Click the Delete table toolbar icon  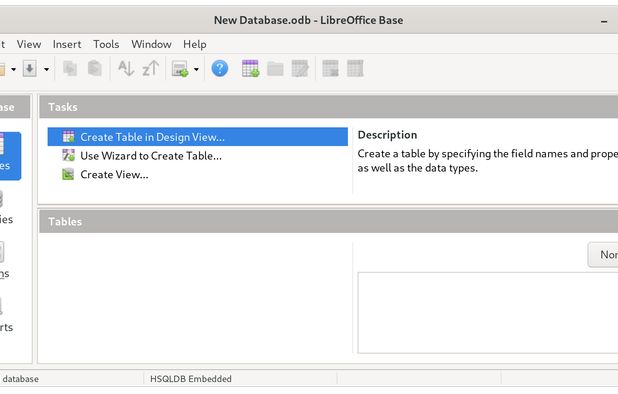coord(330,69)
